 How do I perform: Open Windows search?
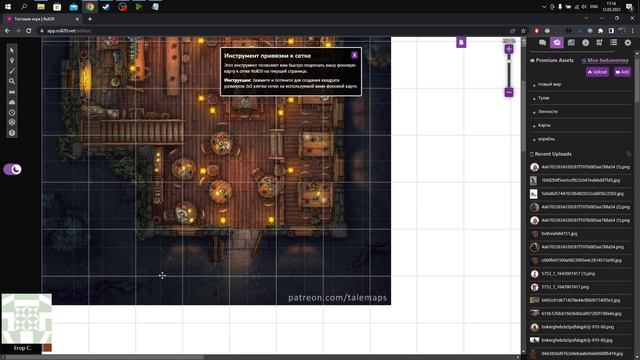pyautogui.click(x=24, y=7)
